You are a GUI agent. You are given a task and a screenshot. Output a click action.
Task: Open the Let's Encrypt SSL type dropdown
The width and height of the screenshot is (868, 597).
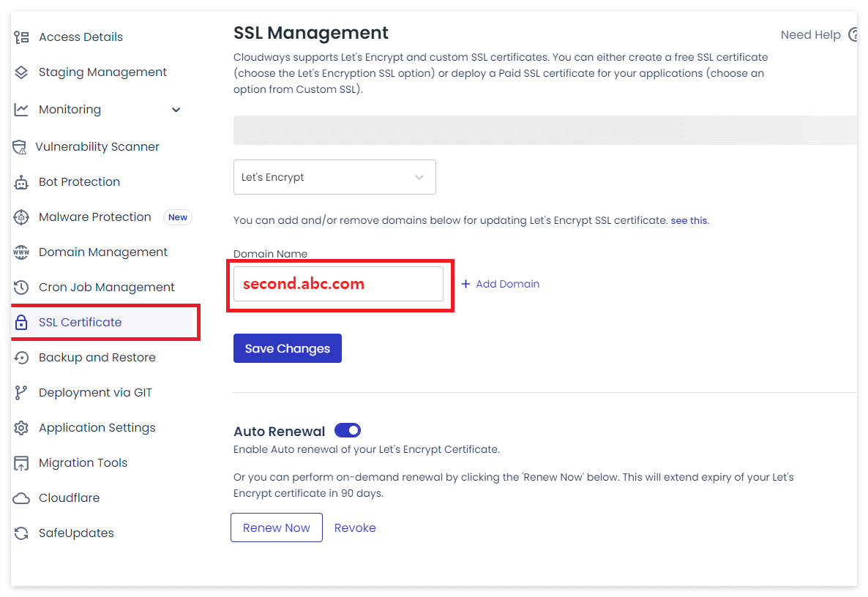point(334,177)
